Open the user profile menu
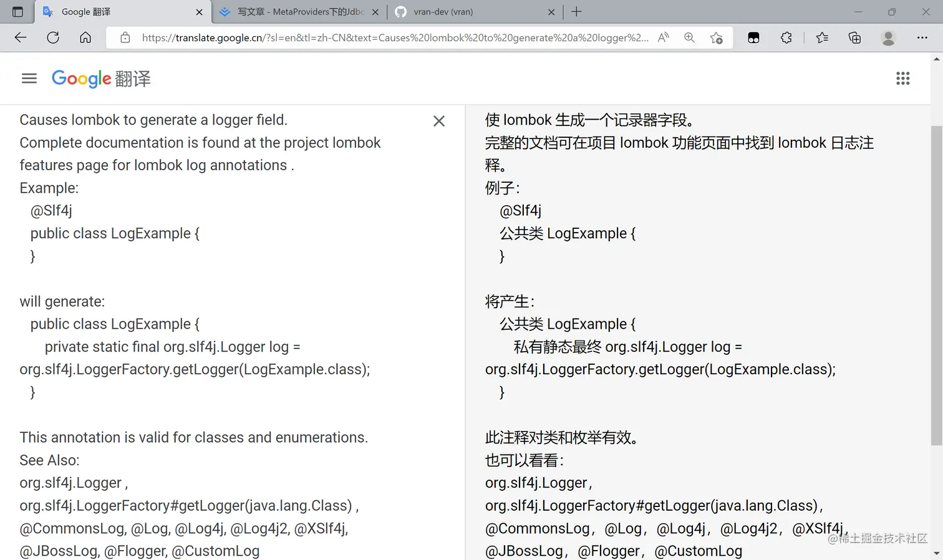Screen dimensions: 943x560 point(888,37)
